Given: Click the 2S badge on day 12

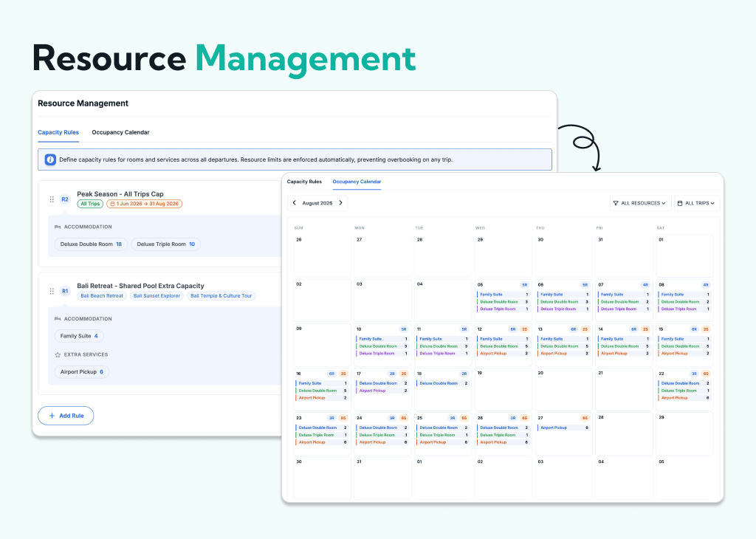Looking at the screenshot, I should [525, 329].
